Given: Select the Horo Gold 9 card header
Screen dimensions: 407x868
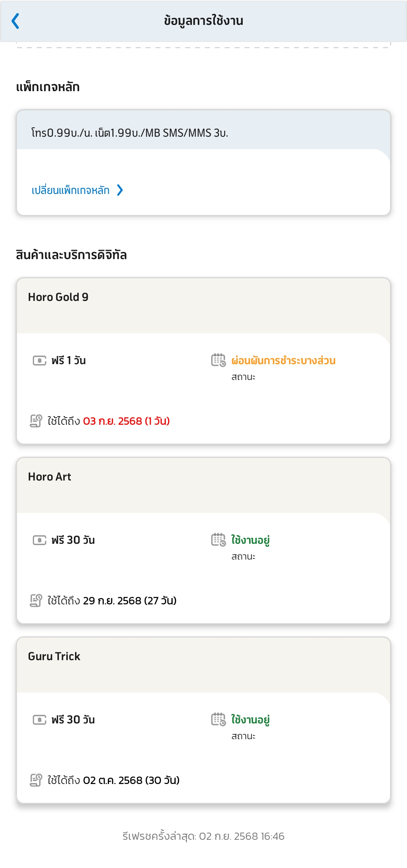Looking at the screenshot, I should [203, 305].
